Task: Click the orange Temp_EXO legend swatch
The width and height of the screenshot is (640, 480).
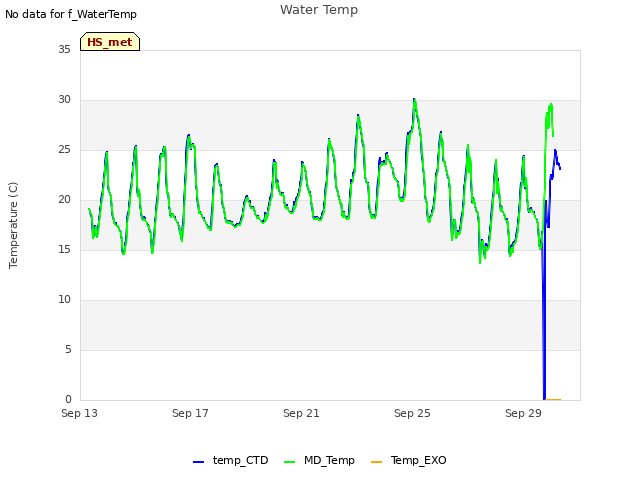Action: point(376,462)
